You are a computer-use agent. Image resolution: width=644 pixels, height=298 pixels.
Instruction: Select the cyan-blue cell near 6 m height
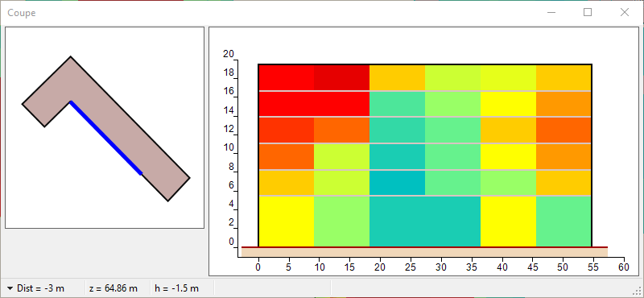(397, 183)
